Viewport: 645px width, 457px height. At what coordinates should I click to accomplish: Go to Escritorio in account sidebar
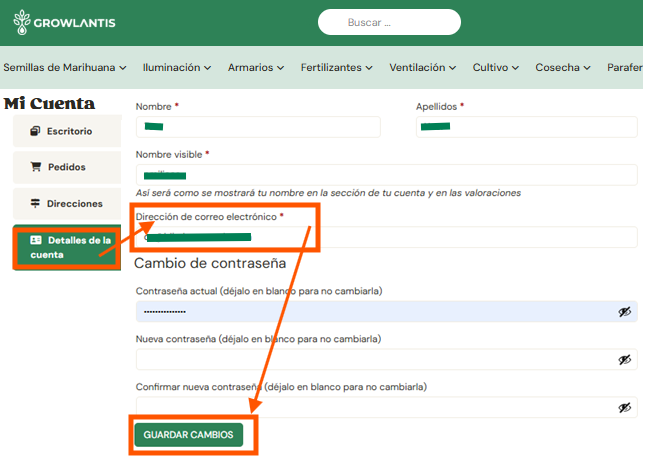[x=67, y=131]
